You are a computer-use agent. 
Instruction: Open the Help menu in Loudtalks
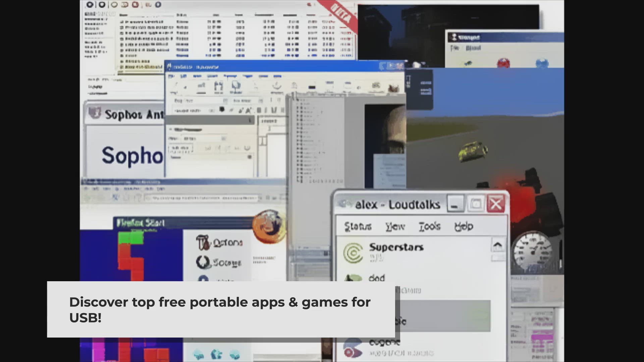click(x=464, y=227)
